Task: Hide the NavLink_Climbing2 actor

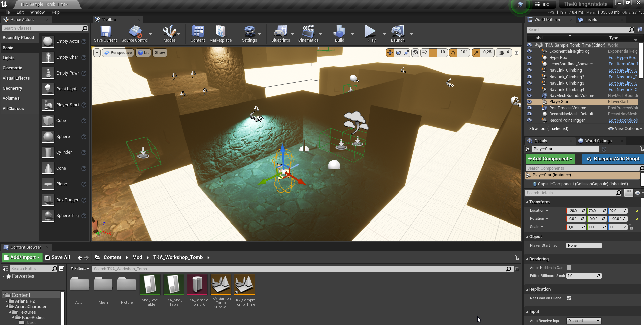Action: pyautogui.click(x=529, y=77)
